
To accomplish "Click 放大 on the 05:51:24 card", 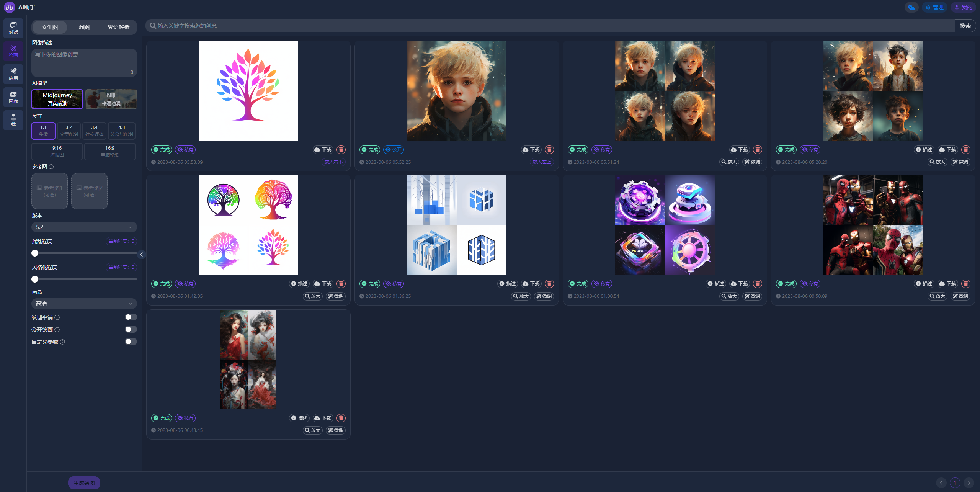I will (729, 162).
